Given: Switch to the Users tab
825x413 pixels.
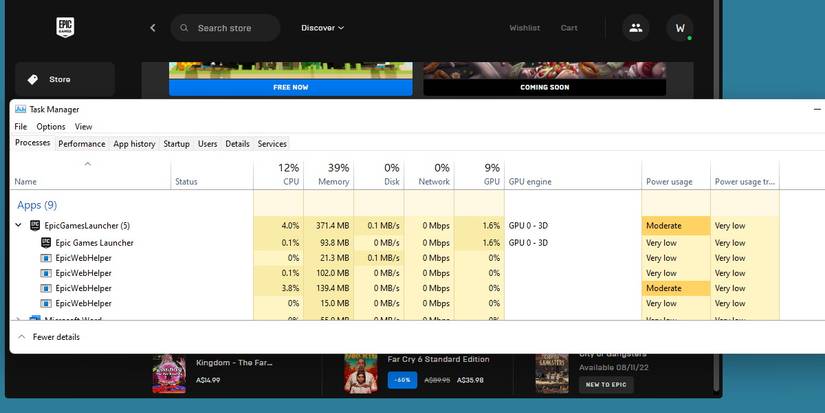Looking at the screenshot, I should click(x=207, y=144).
